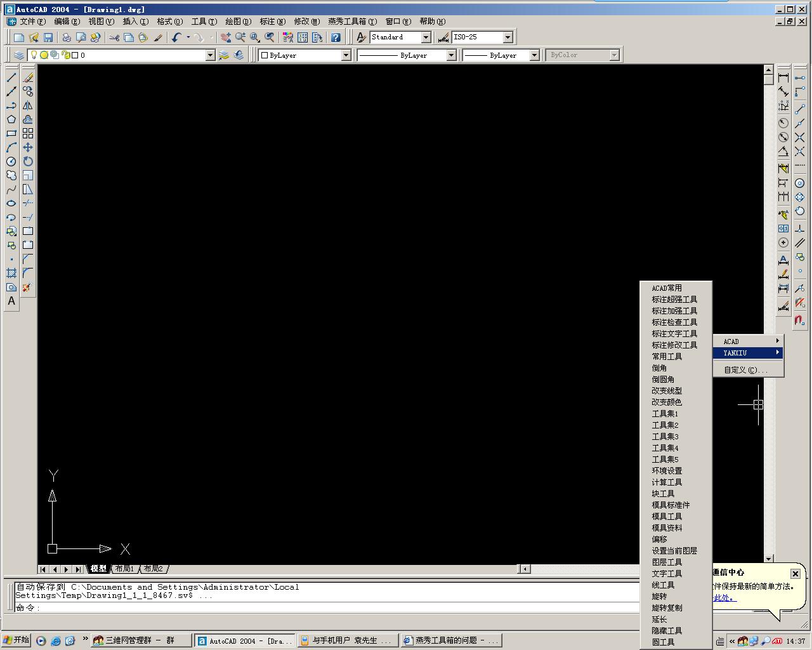Toggle layer on/off lightbulb icon
This screenshot has width=812, height=650.
tap(34, 55)
